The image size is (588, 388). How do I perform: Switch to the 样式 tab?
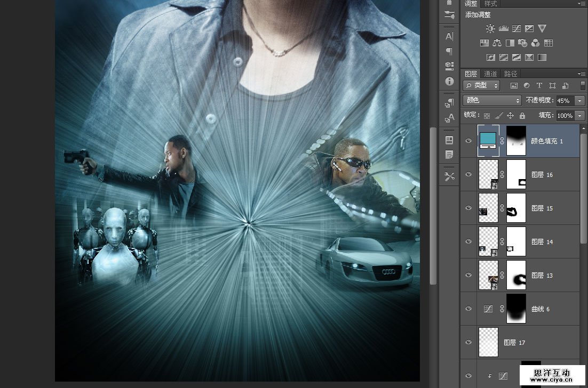coord(490,3)
